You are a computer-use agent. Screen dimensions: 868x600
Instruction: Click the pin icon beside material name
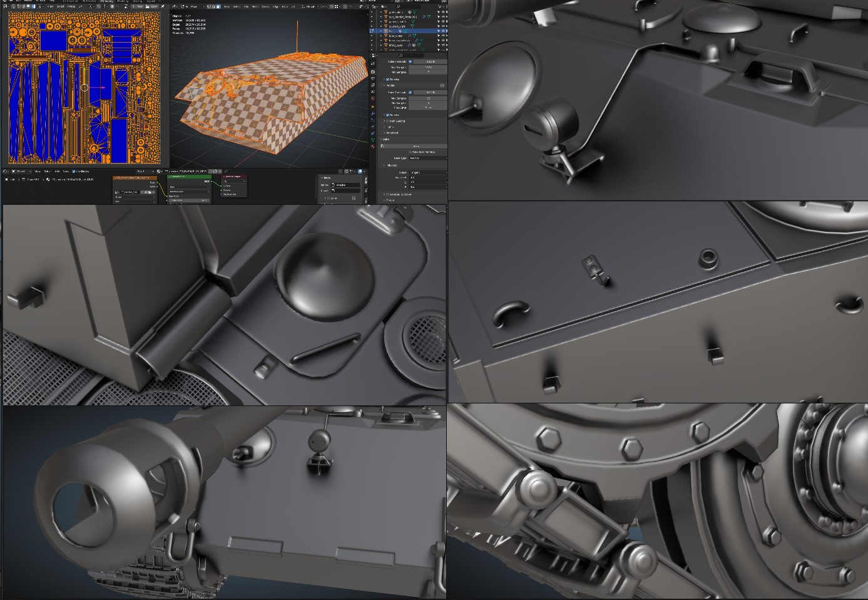[x=226, y=172]
